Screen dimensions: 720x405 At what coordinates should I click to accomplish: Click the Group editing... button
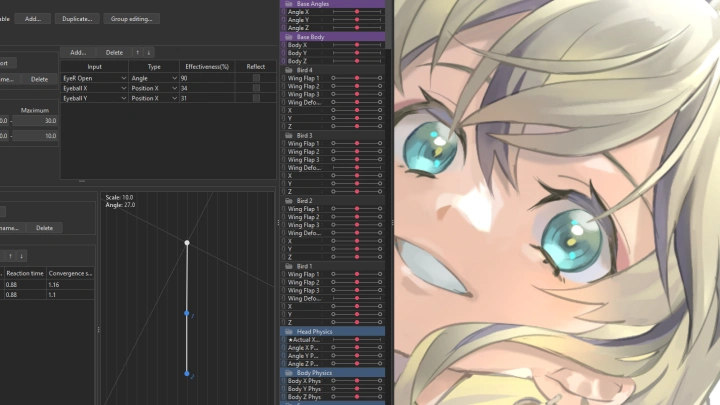[x=132, y=18]
